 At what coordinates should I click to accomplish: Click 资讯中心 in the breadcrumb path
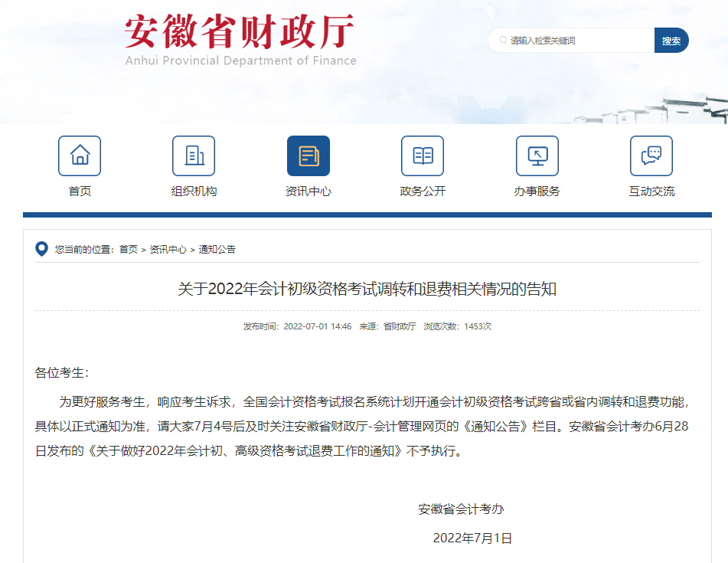tap(168, 250)
